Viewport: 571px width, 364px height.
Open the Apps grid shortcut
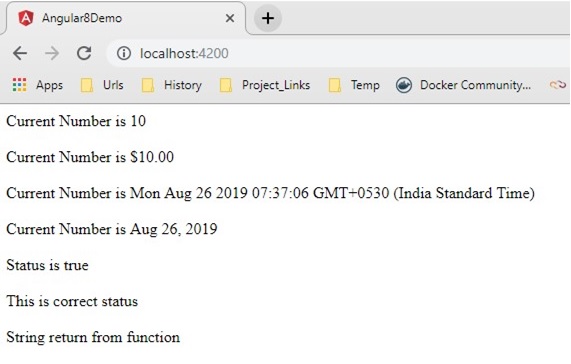(38, 85)
